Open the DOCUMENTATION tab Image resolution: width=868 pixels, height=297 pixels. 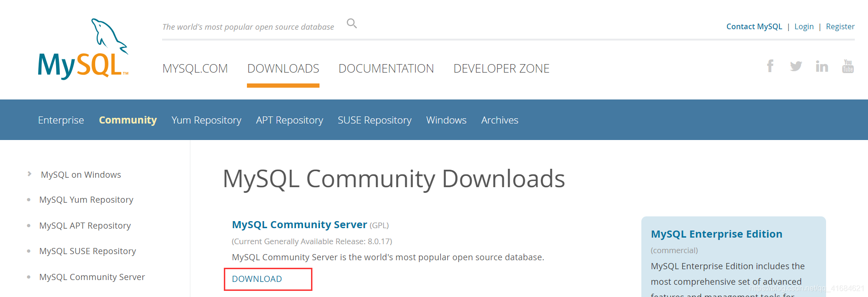pos(386,69)
